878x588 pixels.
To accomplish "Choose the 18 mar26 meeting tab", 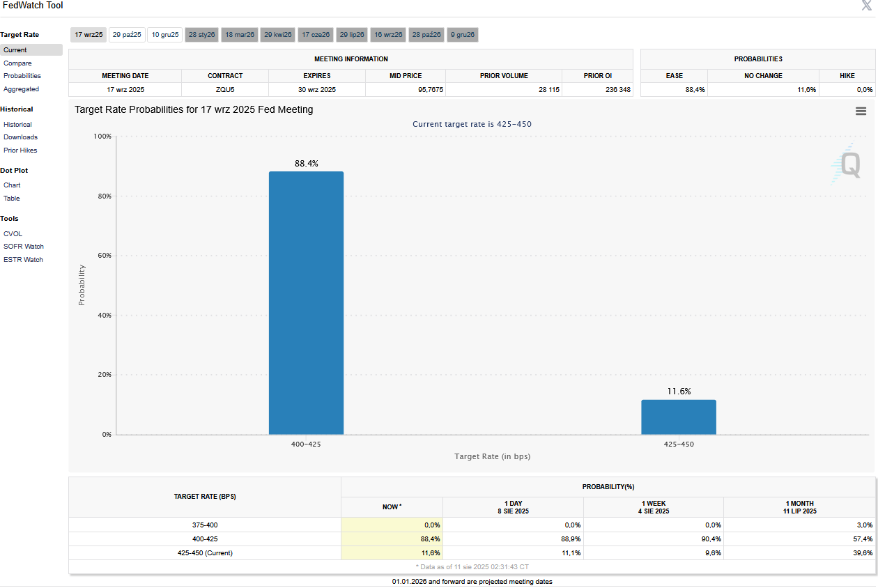I will coord(240,35).
